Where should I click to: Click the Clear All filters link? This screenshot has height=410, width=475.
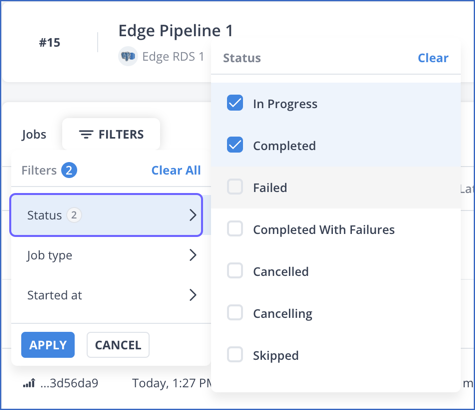[176, 170]
